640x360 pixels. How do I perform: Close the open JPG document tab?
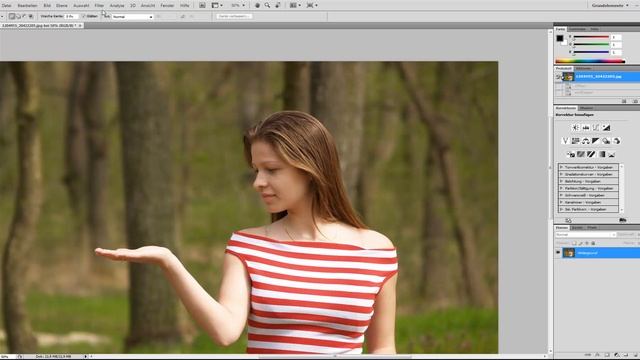[x=80, y=25]
